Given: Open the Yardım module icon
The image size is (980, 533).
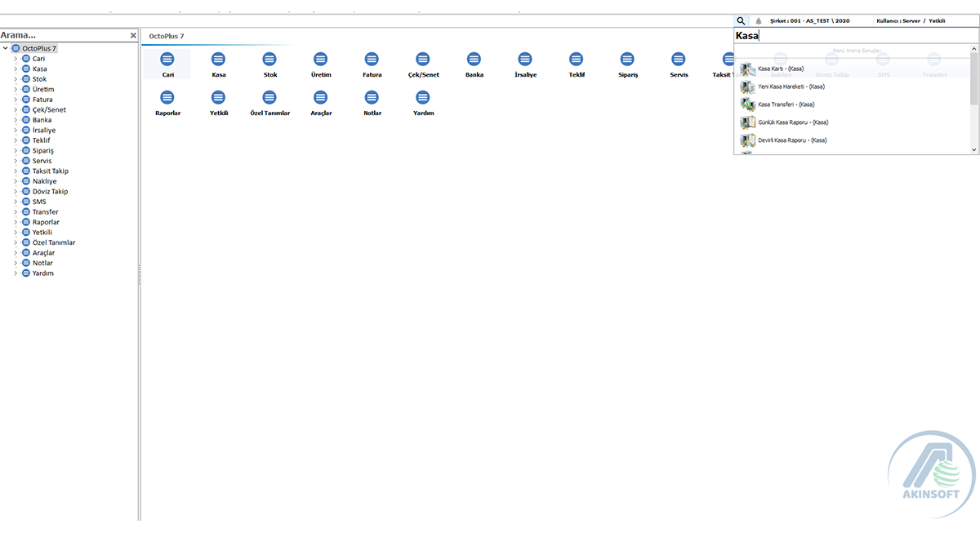Looking at the screenshot, I should (x=423, y=98).
